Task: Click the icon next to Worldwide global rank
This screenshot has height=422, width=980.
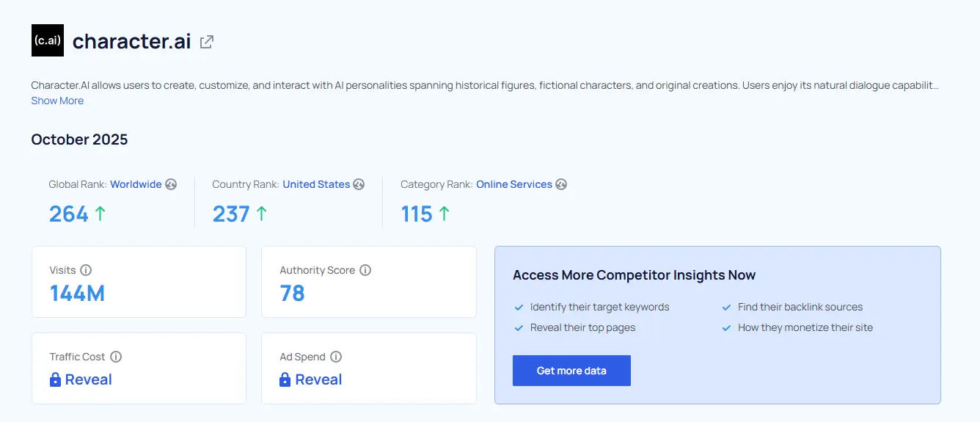Action: (171, 184)
